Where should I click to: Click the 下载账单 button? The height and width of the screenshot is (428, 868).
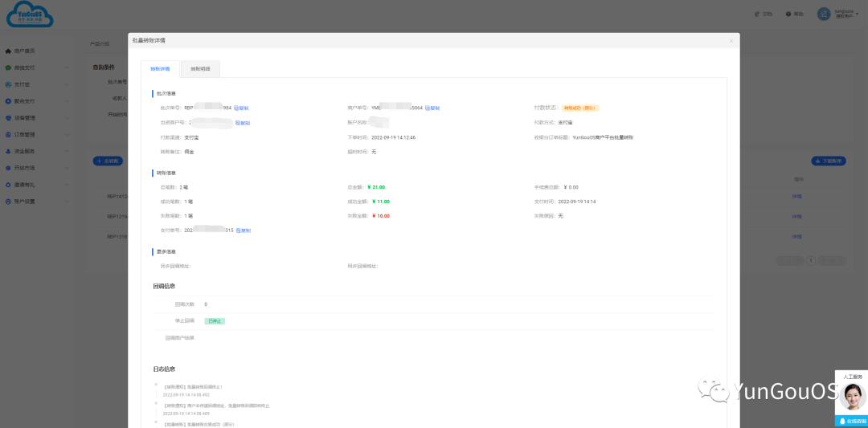pos(829,161)
